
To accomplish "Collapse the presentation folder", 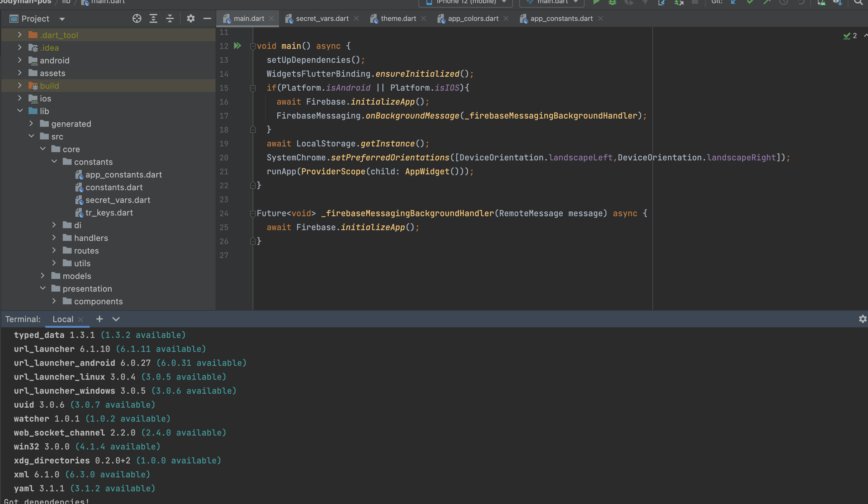I will 43,288.
